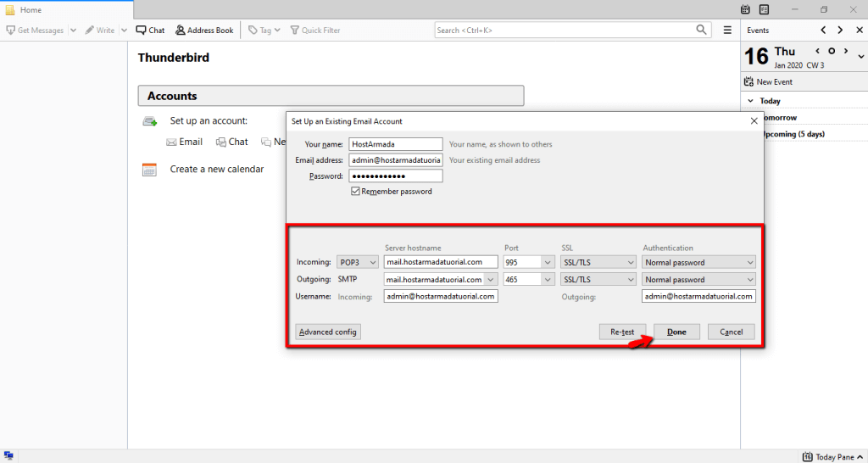
Task: Click the online status icon in status bar
Action: tap(8, 456)
